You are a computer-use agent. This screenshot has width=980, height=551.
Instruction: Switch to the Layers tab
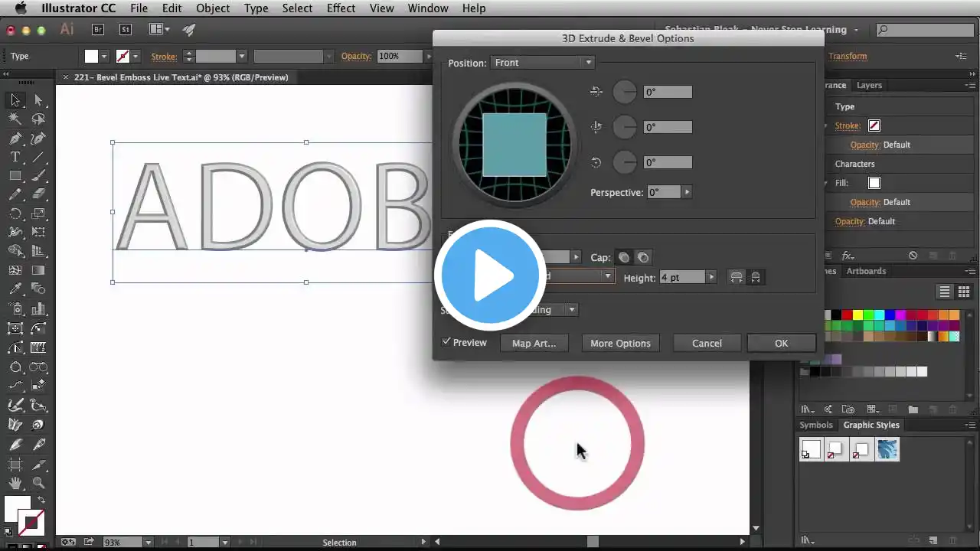coord(869,85)
